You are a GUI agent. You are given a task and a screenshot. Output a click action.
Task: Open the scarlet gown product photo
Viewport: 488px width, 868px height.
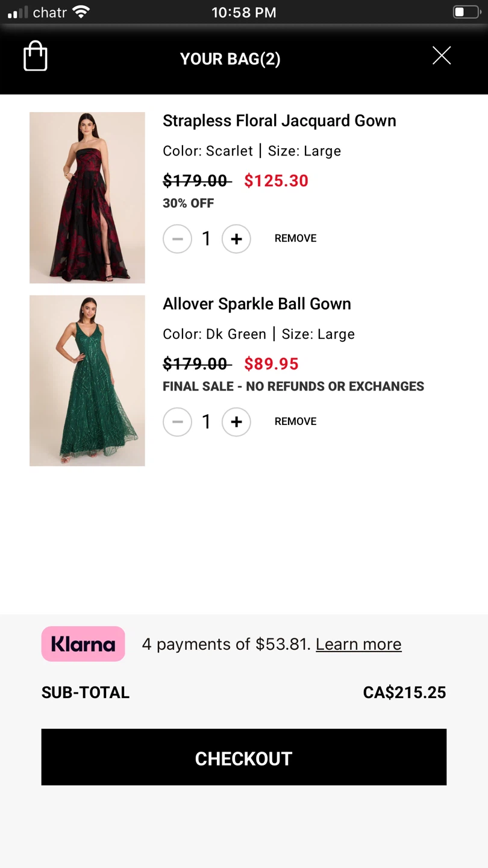87,198
